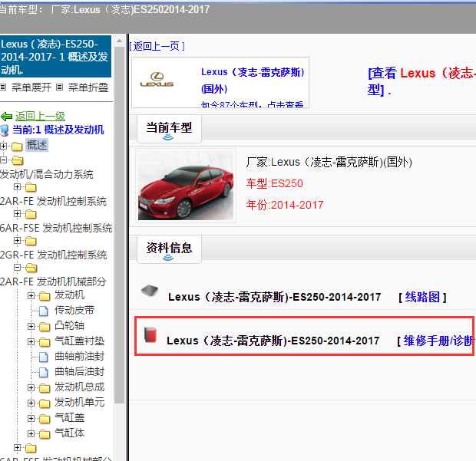The height and width of the screenshot is (461, 476).
Task: Click the 车型:ES250 text
Action: (274, 183)
